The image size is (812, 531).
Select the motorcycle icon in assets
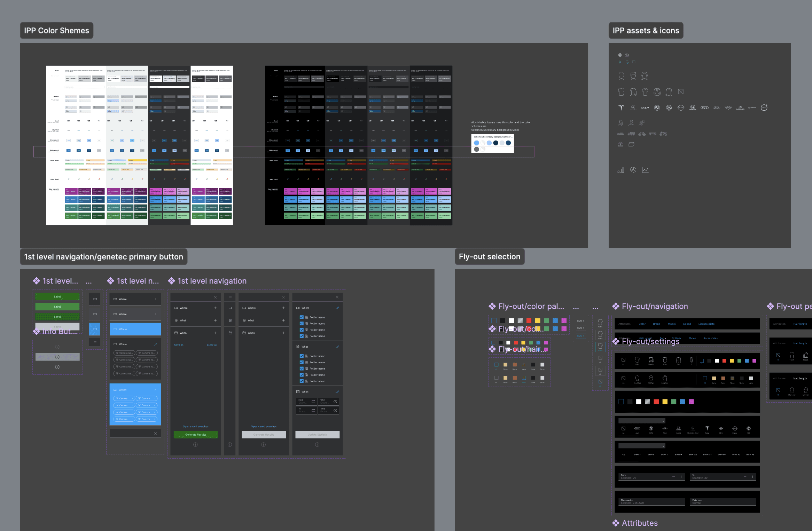663,134
